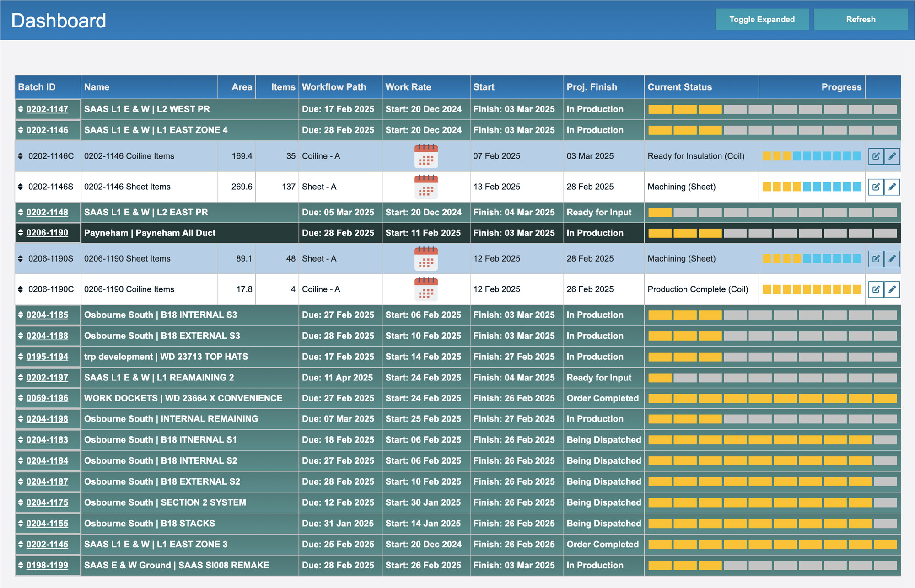
Task: Collapse batch 0202-1146 with its arrow handle
Action: (21, 130)
